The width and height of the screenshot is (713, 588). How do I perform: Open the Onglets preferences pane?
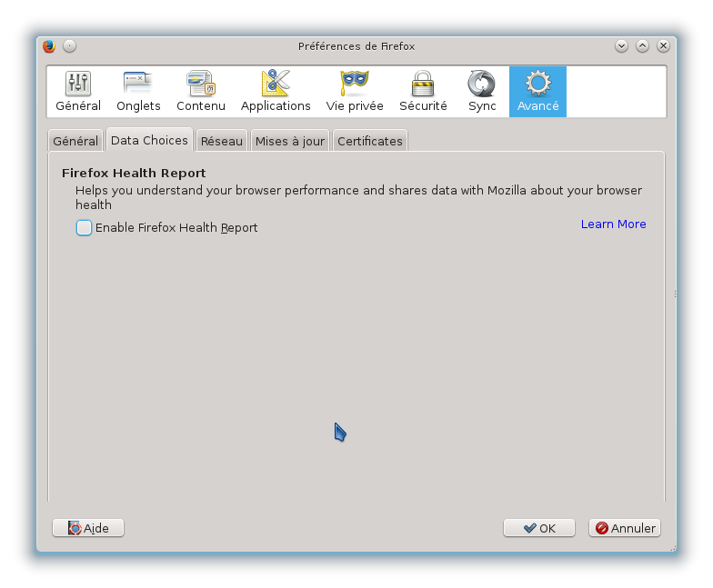[138, 91]
